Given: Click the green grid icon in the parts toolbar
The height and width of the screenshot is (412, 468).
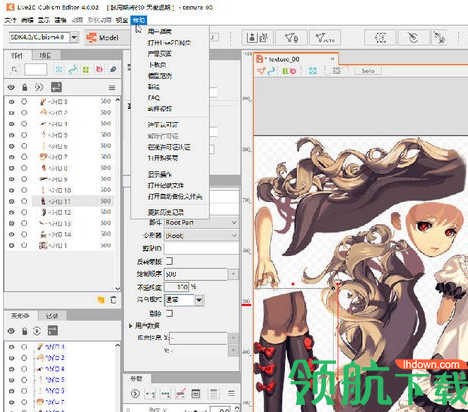Looking at the screenshot, I should [86, 69].
